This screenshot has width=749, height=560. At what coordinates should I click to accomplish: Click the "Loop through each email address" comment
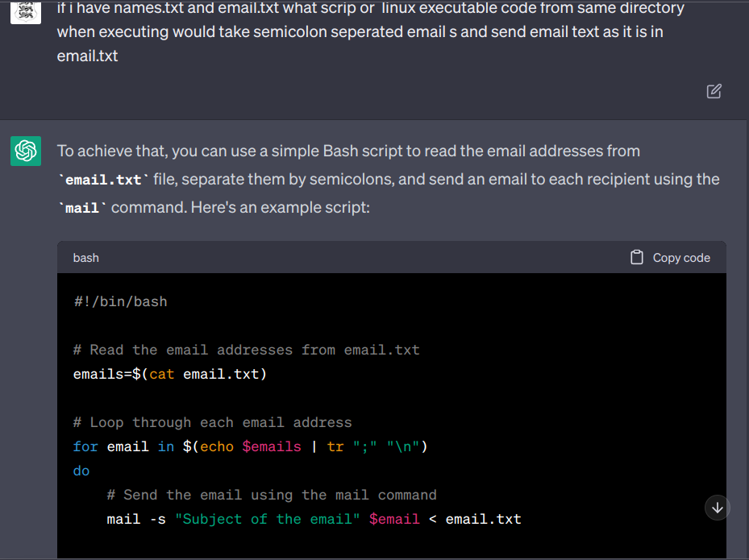(x=212, y=422)
